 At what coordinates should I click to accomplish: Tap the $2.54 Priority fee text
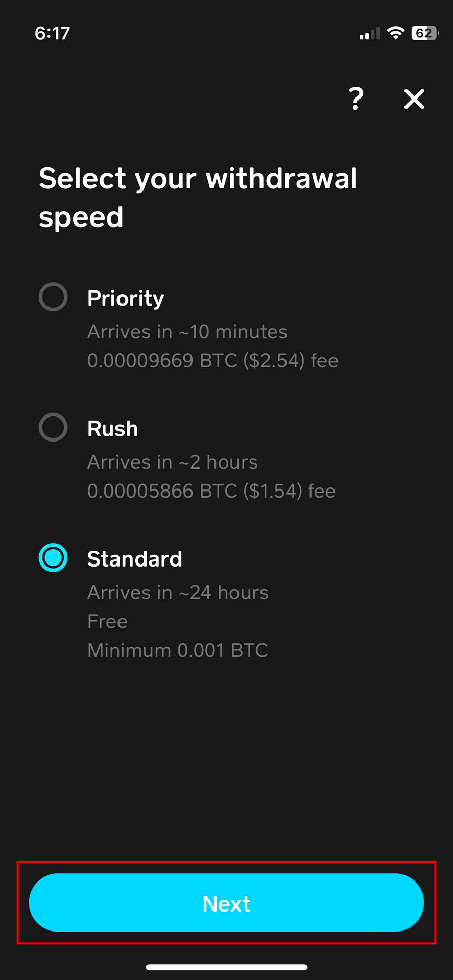click(x=212, y=361)
